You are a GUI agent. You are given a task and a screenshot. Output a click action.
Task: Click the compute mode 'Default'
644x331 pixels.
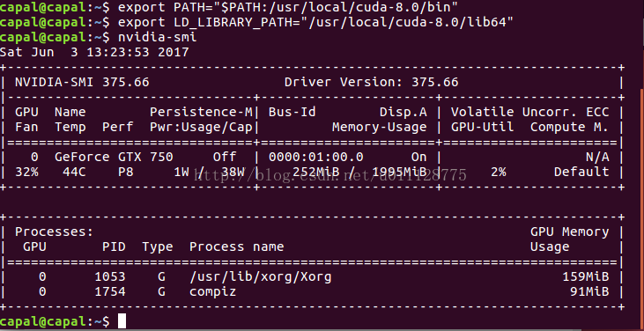pos(581,172)
